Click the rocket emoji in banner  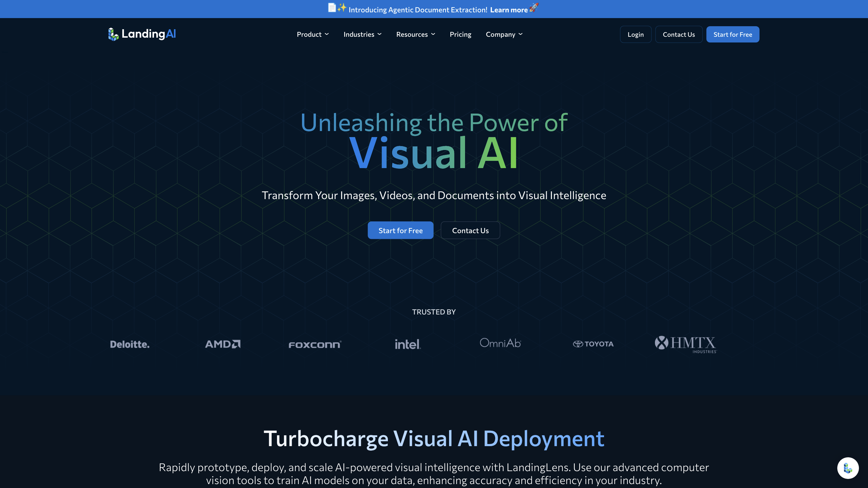pyautogui.click(x=534, y=8)
